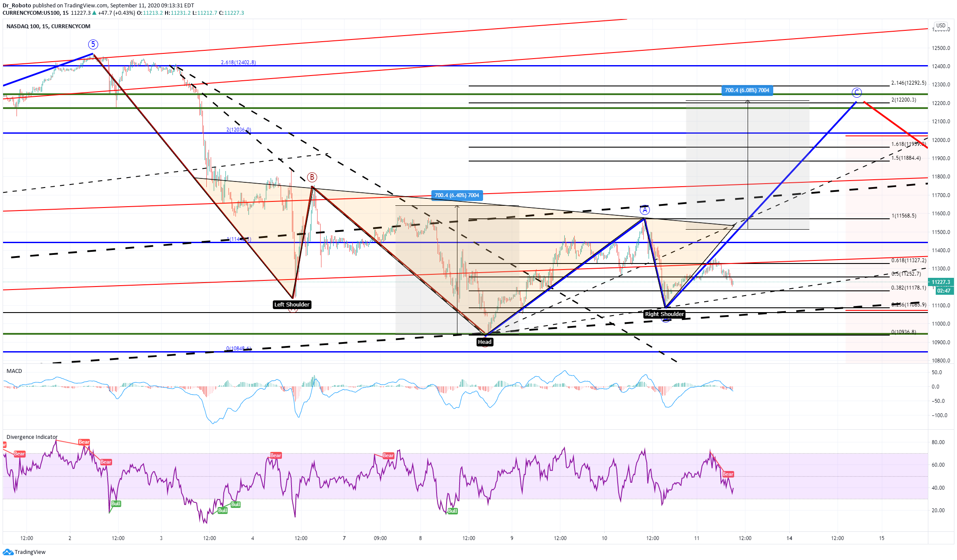The width and height of the screenshot is (957, 560).
Task: Select the Left Shoulder label
Action: 292,304
